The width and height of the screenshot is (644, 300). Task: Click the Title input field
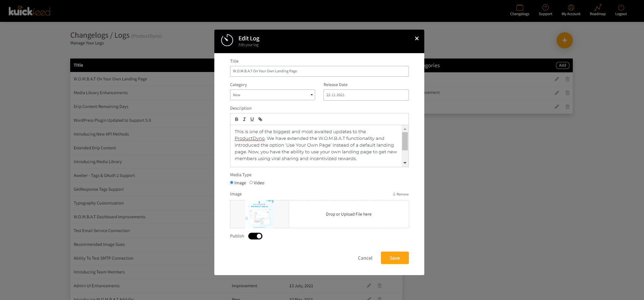click(319, 71)
